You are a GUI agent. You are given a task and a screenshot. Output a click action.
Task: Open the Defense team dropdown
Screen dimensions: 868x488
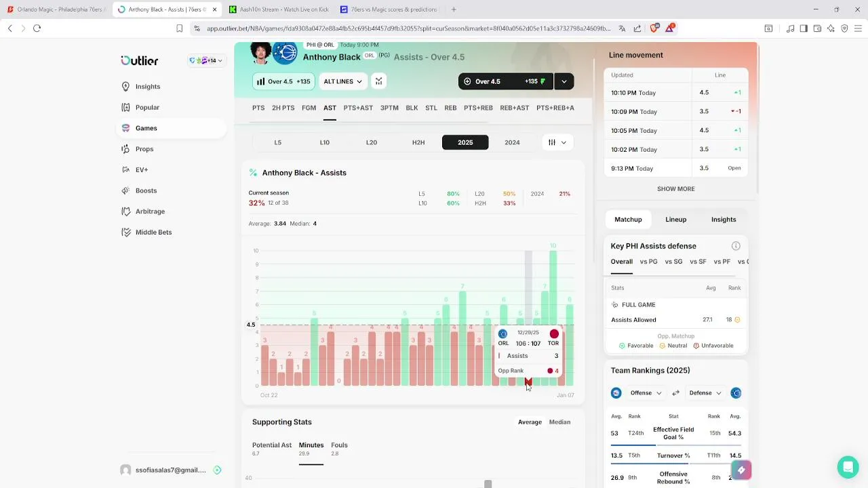click(x=705, y=393)
